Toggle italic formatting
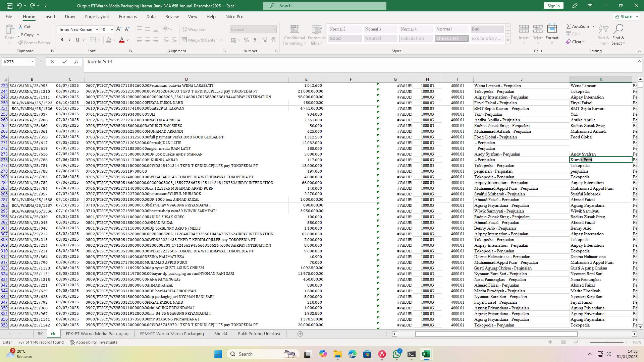Viewport: 644px width, 362px height. [x=70, y=40]
